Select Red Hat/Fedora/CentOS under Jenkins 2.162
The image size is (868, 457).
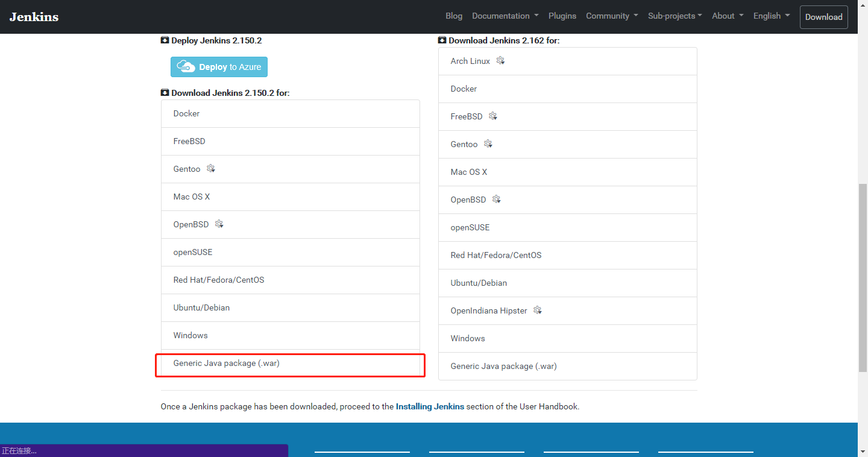coord(568,255)
